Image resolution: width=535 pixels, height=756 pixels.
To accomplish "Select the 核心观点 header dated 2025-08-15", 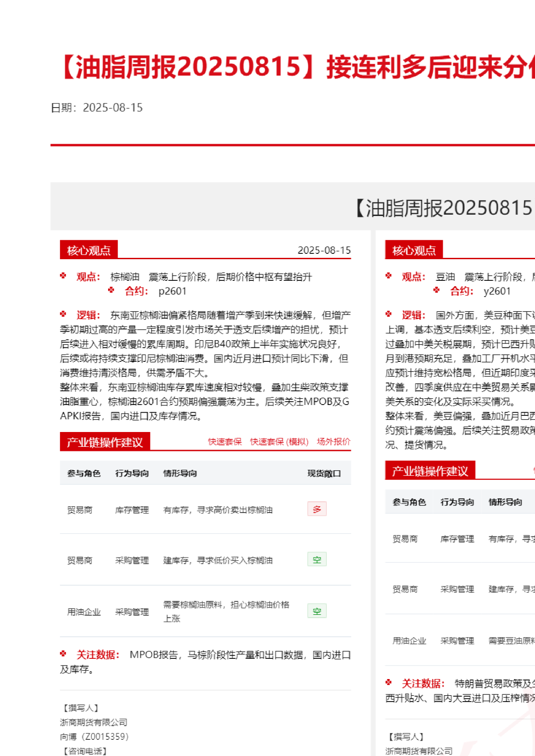I will (89, 250).
